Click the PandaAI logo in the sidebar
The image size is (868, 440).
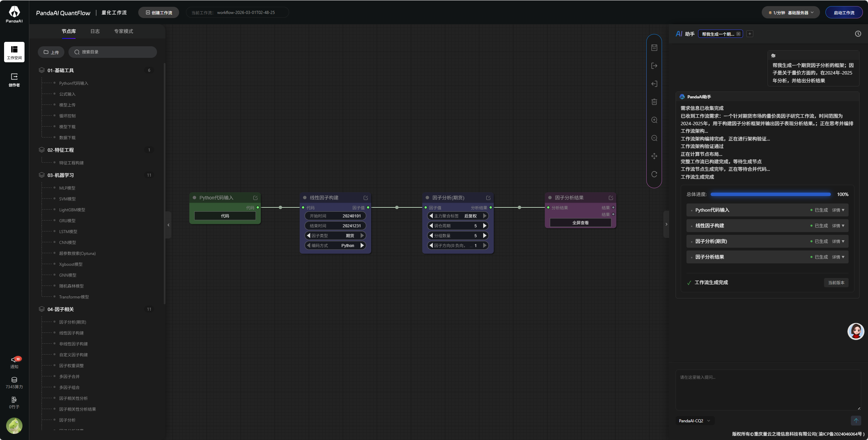pos(14,14)
